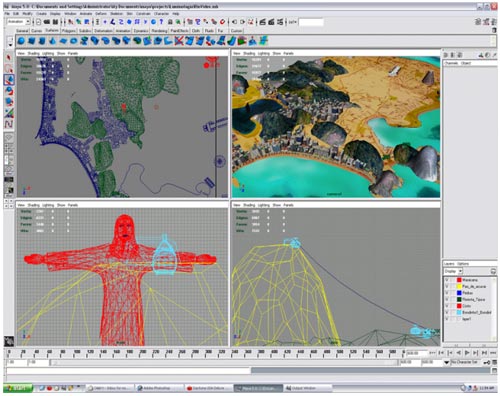
Task: Switch to the Dynamics shelf tab
Action: (141, 31)
